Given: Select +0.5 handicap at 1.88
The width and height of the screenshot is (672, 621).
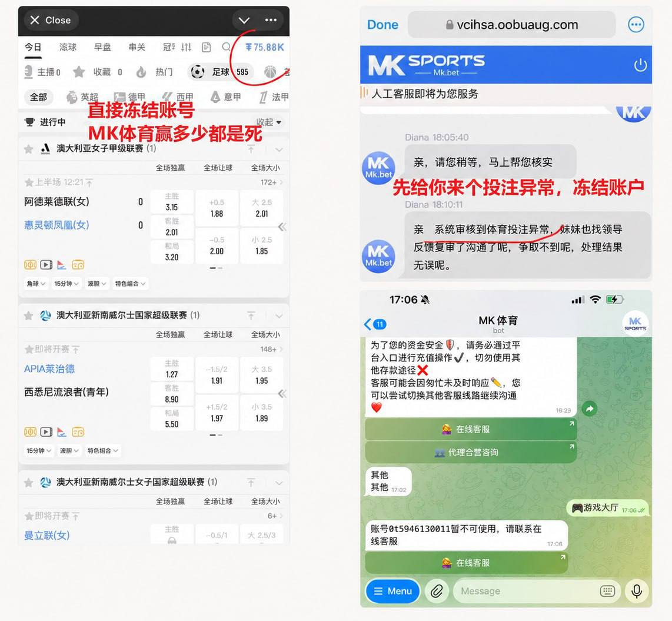Looking at the screenshot, I should coord(217,208).
